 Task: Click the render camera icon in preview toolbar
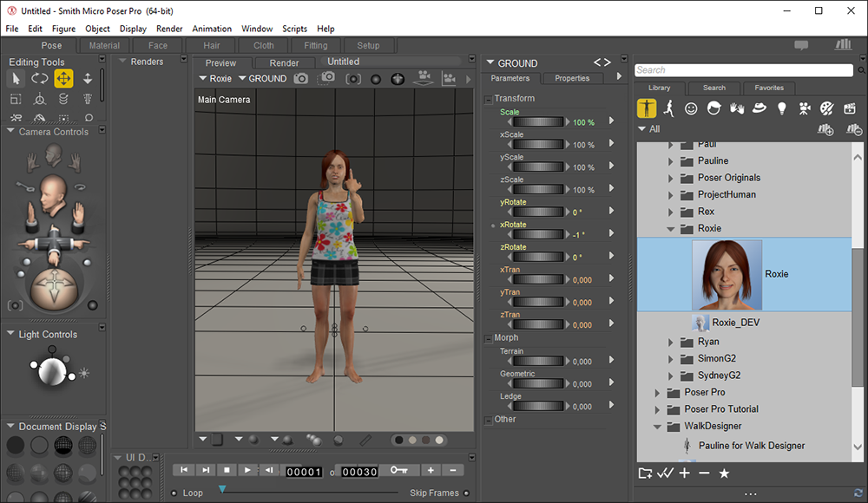300,79
